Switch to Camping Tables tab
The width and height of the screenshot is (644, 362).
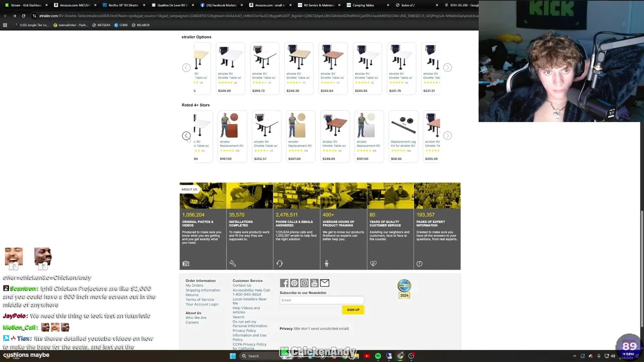368,5
